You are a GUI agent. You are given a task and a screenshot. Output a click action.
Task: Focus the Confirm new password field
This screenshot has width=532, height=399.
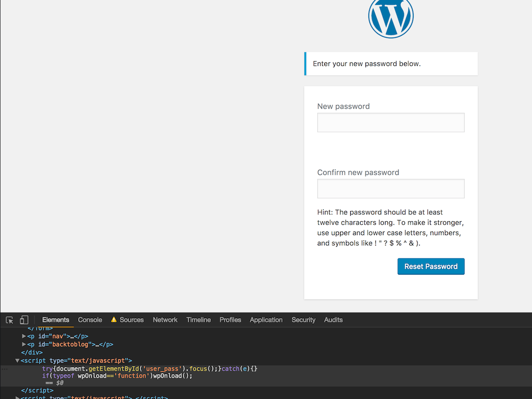click(x=391, y=189)
